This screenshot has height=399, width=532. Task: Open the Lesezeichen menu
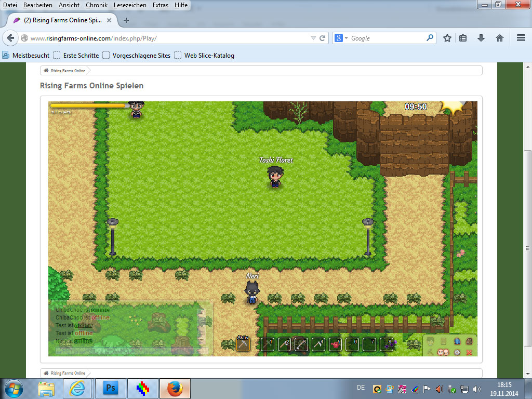coord(130,5)
